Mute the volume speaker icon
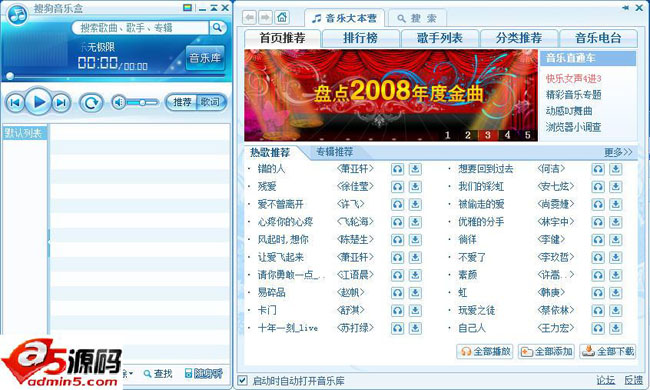650x390 pixels. (x=119, y=102)
